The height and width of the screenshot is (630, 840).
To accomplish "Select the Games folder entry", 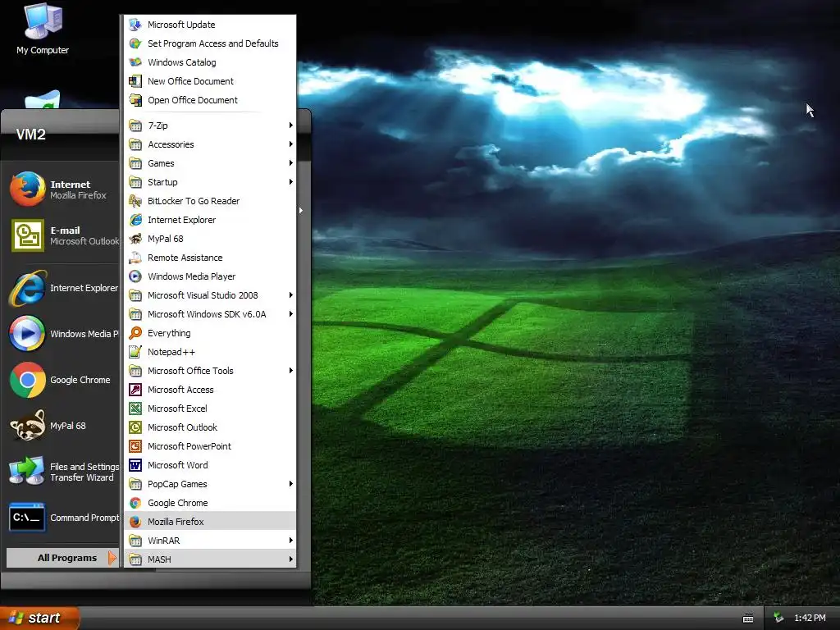I will (210, 163).
